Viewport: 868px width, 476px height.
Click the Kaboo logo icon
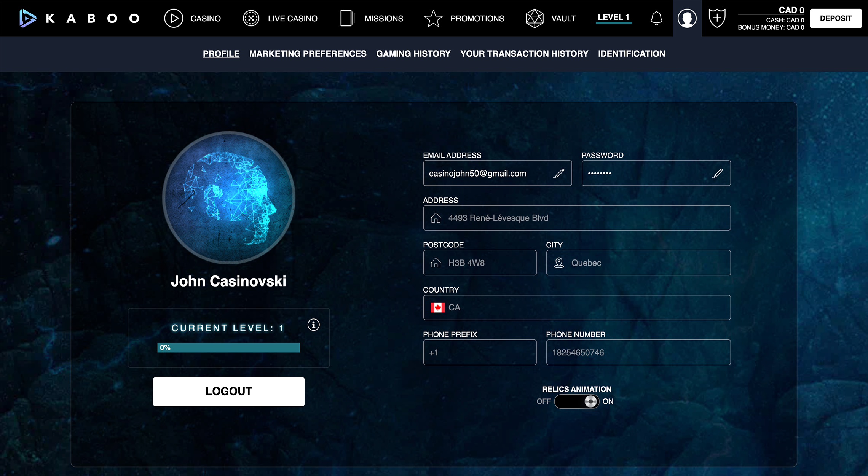28,18
